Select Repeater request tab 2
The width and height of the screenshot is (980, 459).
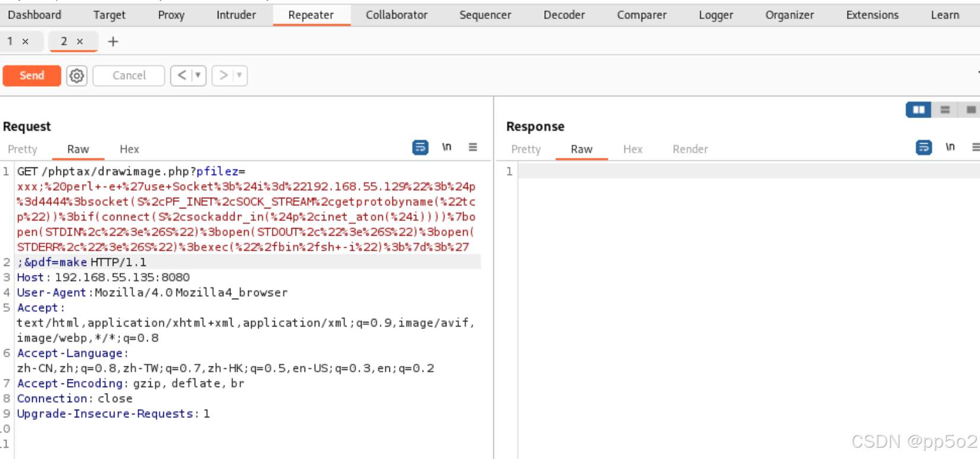pyautogui.click(x=64, y=41)
